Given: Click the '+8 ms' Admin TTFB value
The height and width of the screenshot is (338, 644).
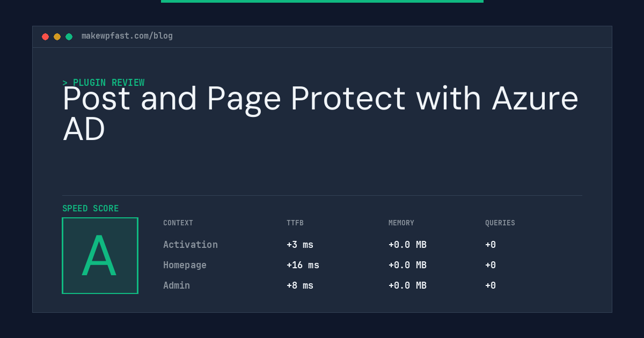Looking at the screenshot, I should [300, 285].
